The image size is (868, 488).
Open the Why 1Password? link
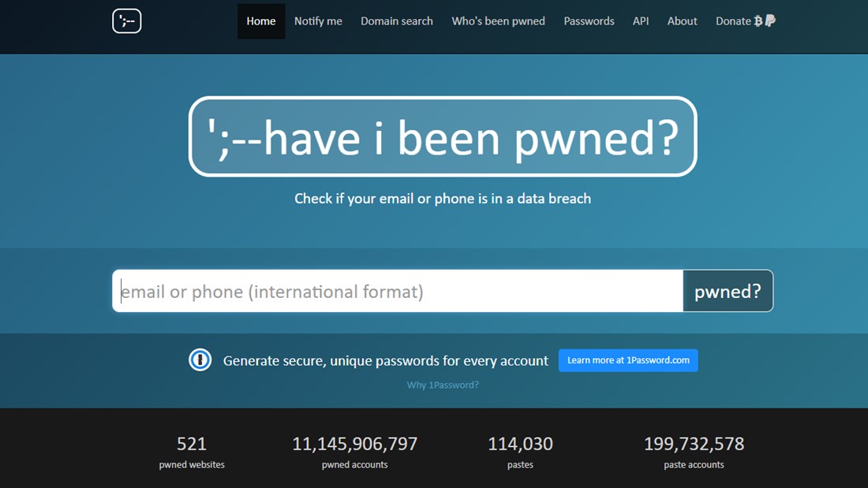[x=443, y=385]
